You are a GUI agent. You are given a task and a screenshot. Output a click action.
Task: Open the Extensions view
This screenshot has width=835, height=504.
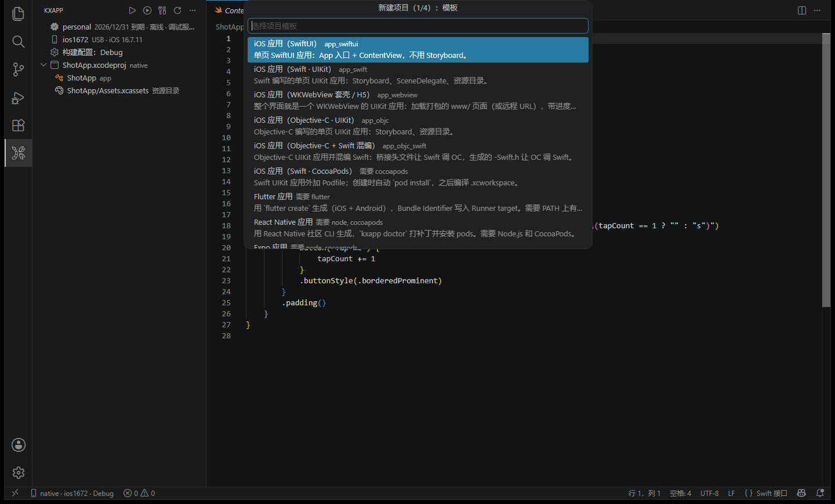pyautogui.click(x=19, y=125)
